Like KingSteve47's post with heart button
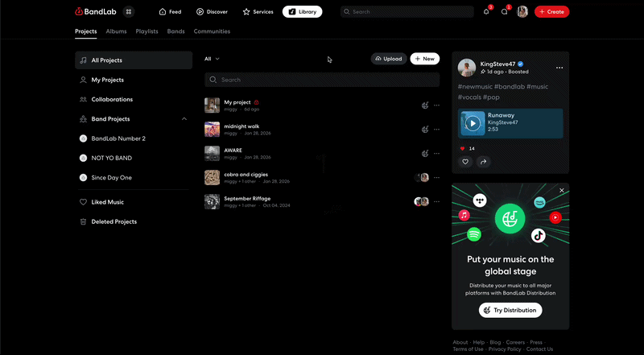 click(465, 162)
